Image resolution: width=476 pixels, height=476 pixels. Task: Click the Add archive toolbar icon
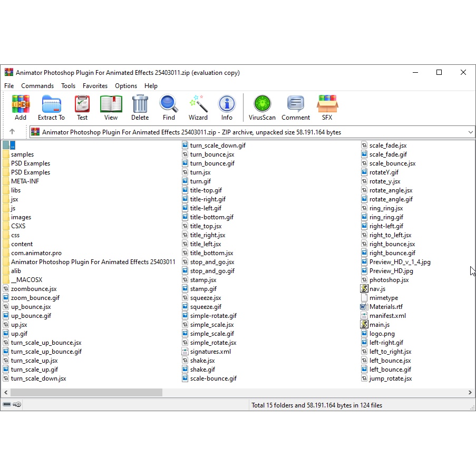pyautogui.click(x=21, y=108)
